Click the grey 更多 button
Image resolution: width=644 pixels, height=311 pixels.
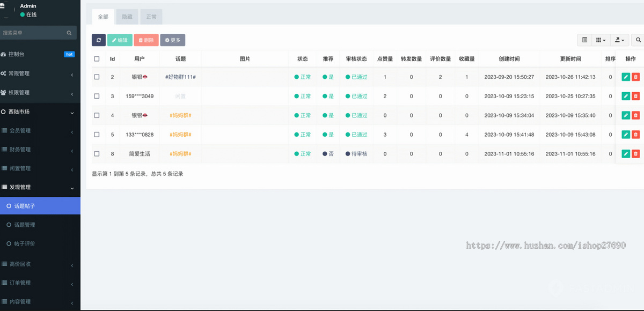[173, 40]
